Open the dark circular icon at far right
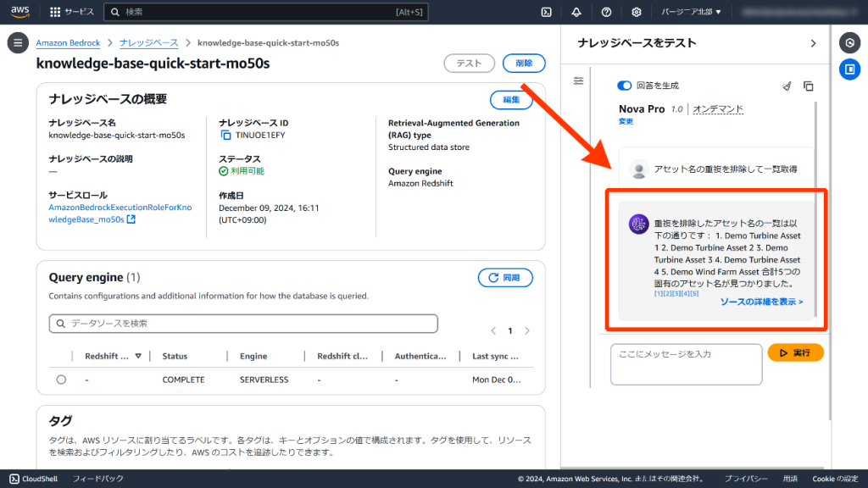Viewport: 868px width, 488px height. point(849,42)
